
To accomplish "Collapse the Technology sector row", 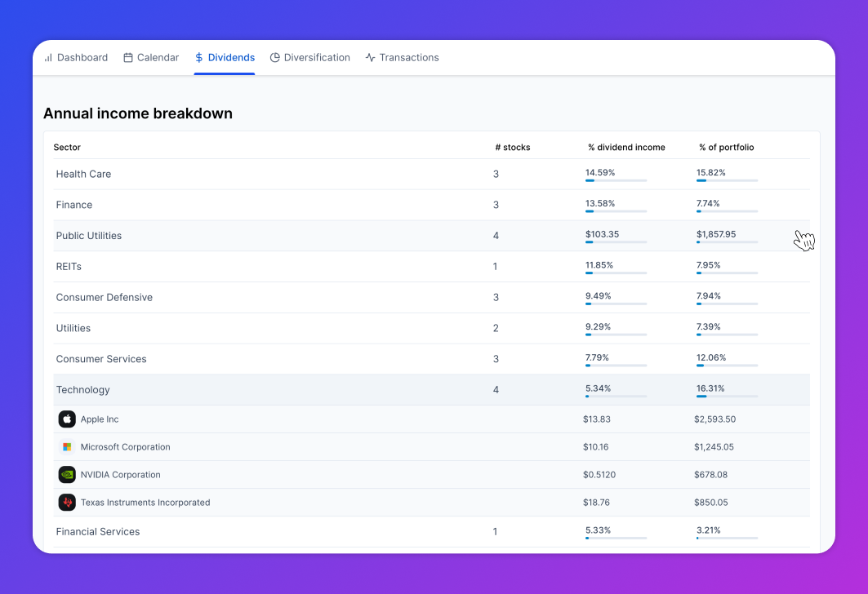I will 432,390.
